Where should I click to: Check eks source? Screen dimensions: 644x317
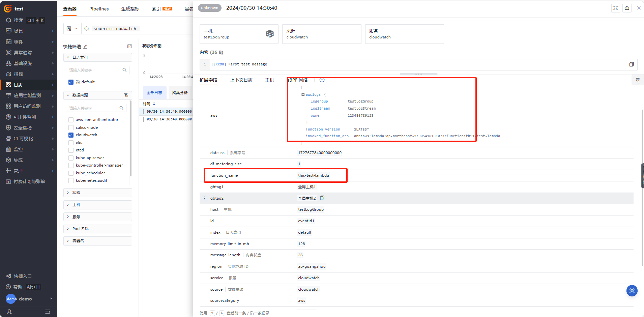tap(71, 143)
